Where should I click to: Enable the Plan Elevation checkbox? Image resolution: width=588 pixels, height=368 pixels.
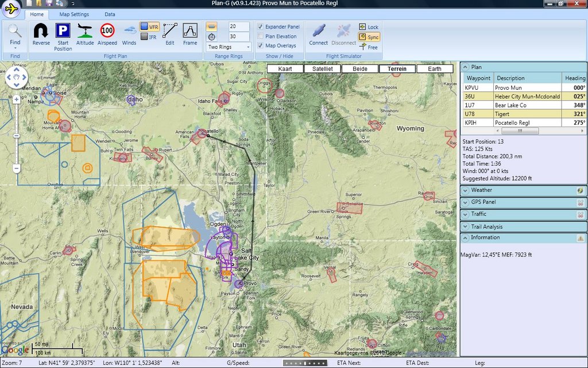pos(261,36)
